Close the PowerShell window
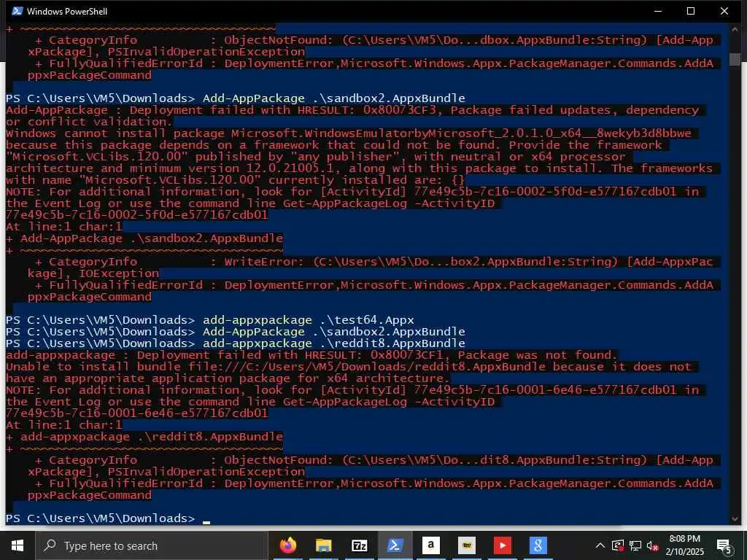The image size is (747, 560). point(724,11)
